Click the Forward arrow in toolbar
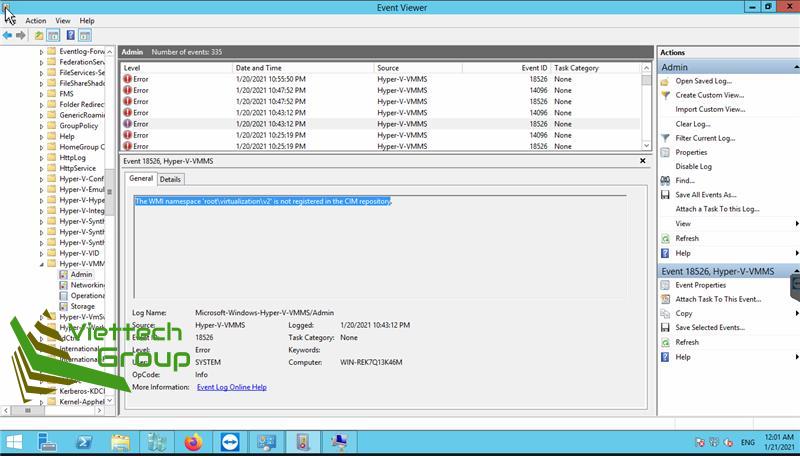The width and height of the screenshot is (800, 456). [x=20, y=35]
